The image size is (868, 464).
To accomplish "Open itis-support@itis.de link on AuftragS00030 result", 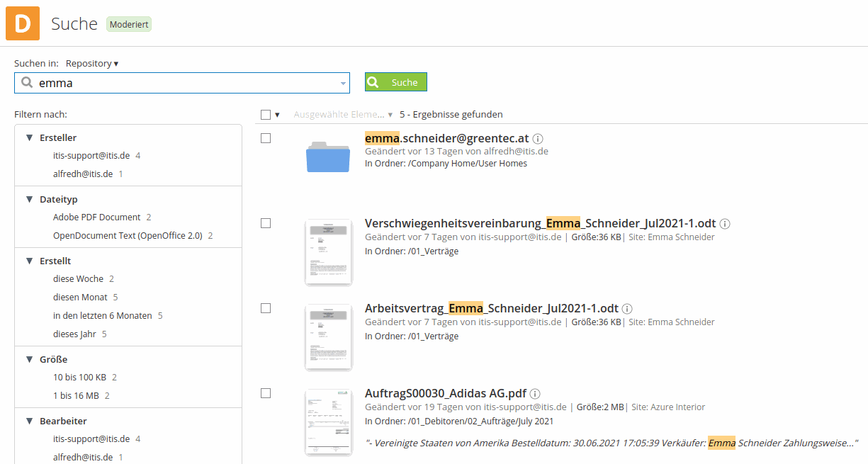I will (x=525, y=407).
